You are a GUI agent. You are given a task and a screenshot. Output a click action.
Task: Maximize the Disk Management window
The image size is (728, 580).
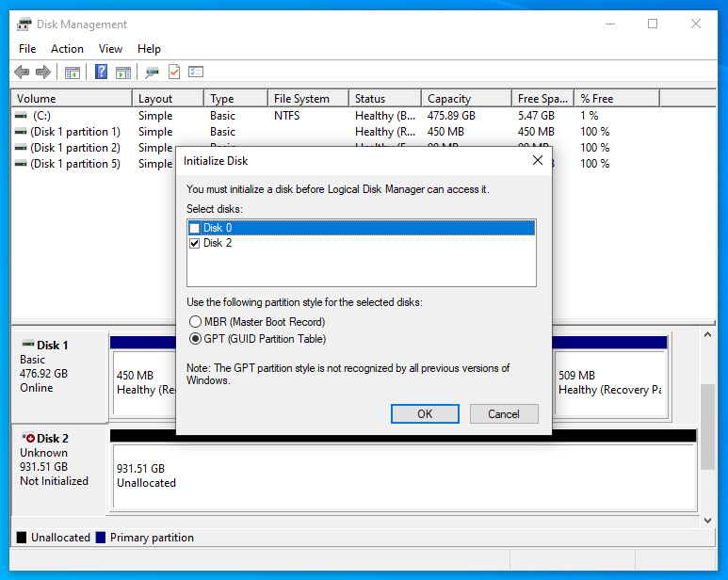click(653, 24)
